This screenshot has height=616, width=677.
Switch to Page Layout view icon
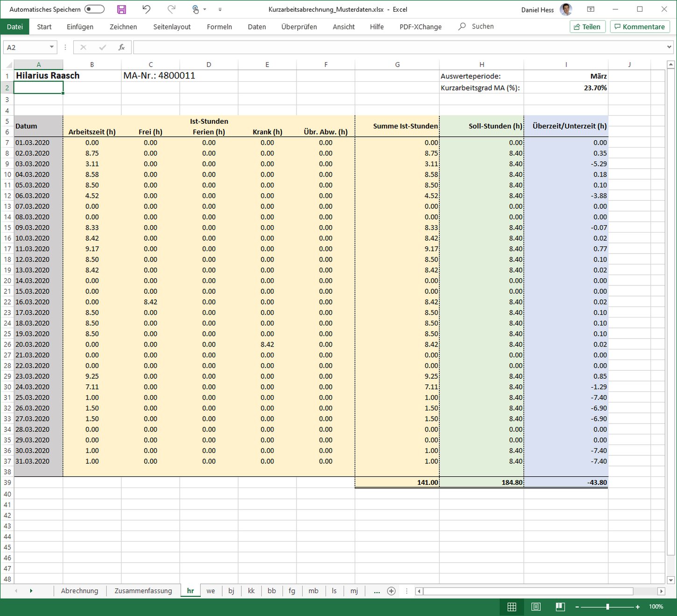(536, 607)
